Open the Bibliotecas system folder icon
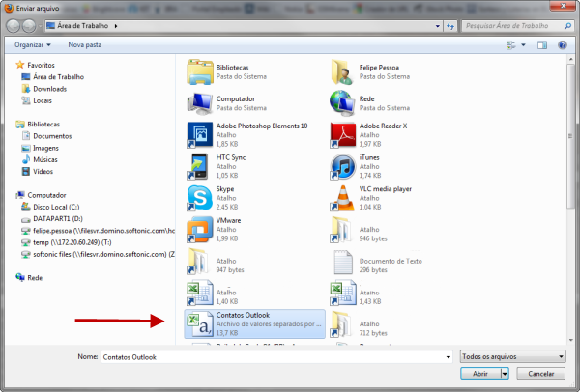 coord(200,71)
